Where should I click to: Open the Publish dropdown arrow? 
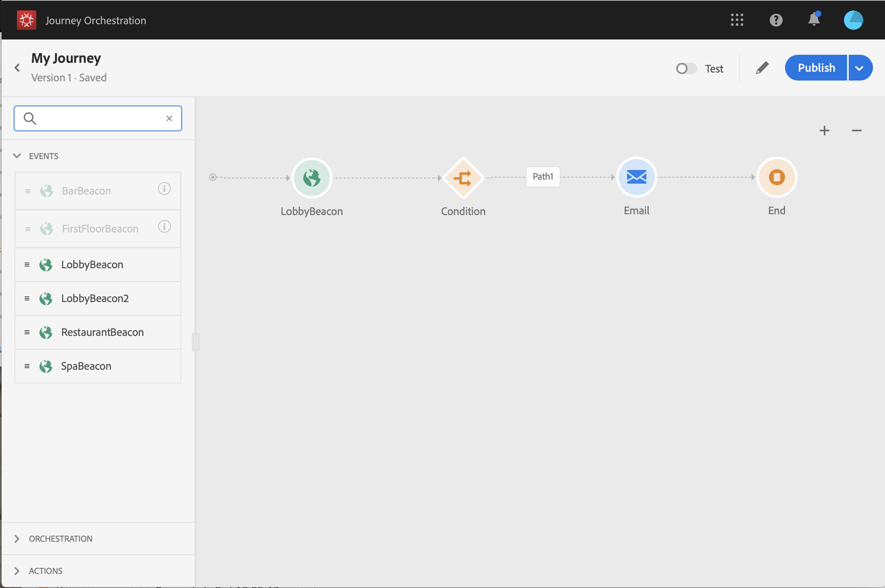[x=860, y=68]
